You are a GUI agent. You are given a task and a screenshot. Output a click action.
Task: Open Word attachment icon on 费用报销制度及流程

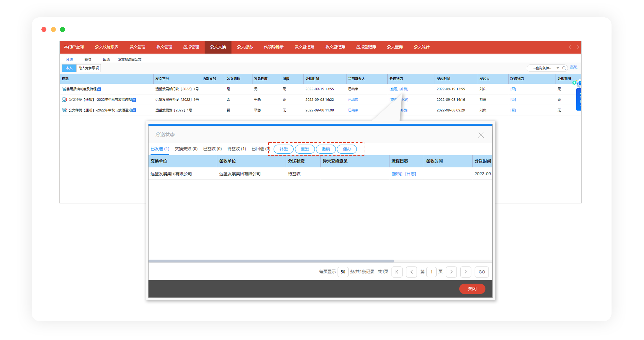[99, 89]
